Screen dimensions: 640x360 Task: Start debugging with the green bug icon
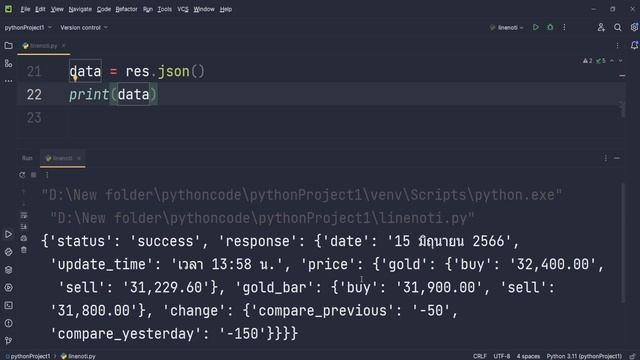tap(550, 27)
